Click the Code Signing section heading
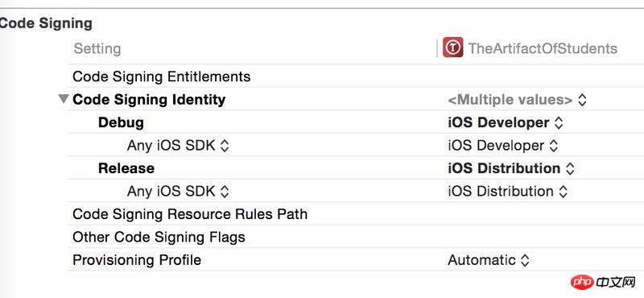 (x=46, y=23)
